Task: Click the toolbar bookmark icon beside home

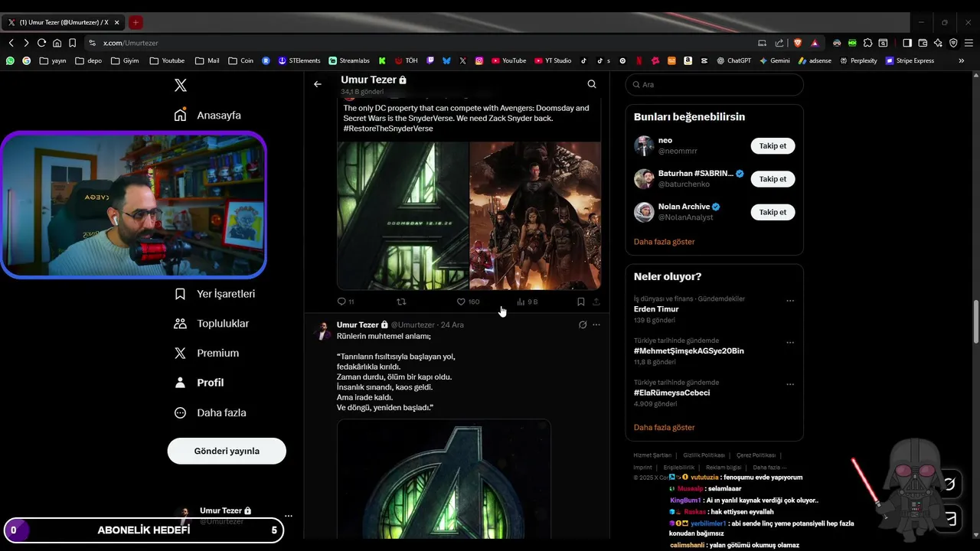Action: click(72, 43)
